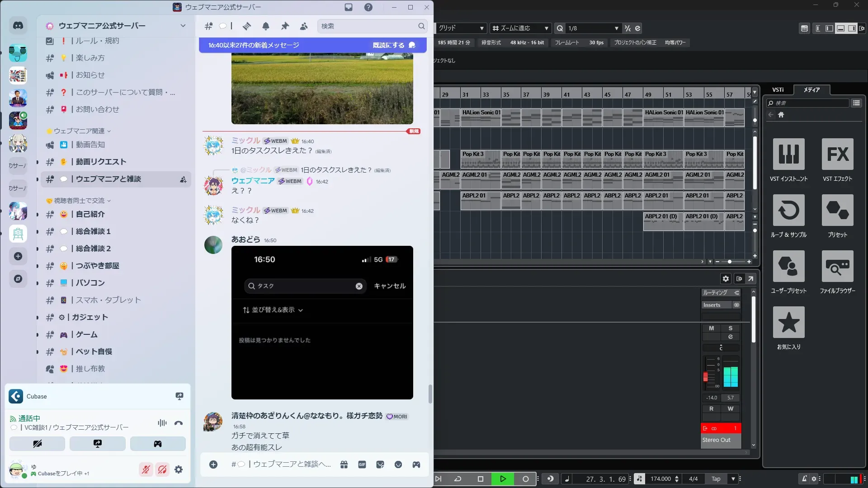Disconnect from the voice call

(179, 423)
